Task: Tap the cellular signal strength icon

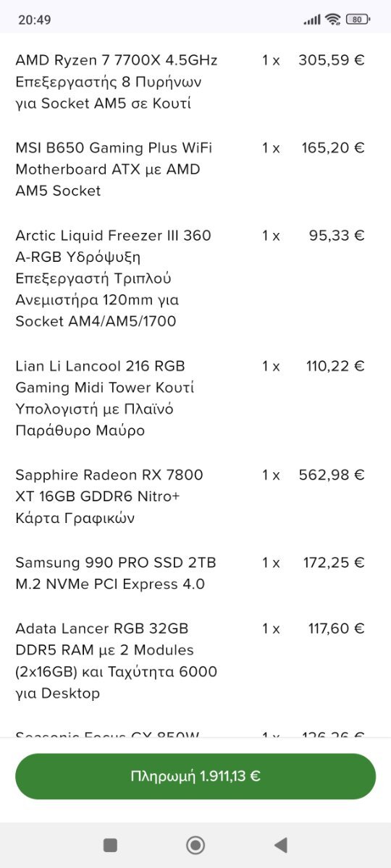Action: pos(312,20)
